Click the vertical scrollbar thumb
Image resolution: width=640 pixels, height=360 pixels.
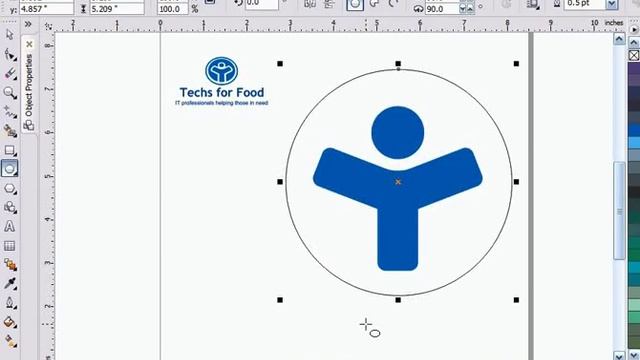point(619,210)
